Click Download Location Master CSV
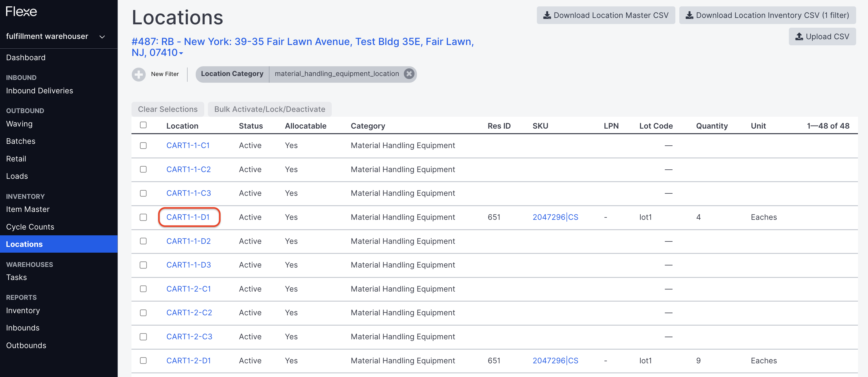 click(x=606, y=16)
